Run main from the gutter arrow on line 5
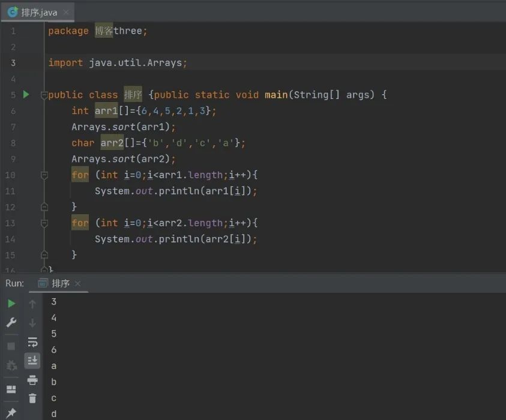Image resolution: width=506 pixels, height=420 pixels. (26, 95)
